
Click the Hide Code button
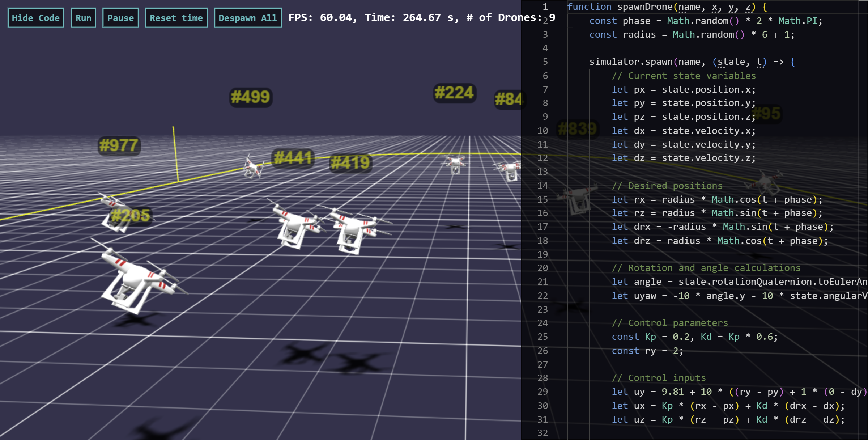pyautogui.click(x=36, y=18)
